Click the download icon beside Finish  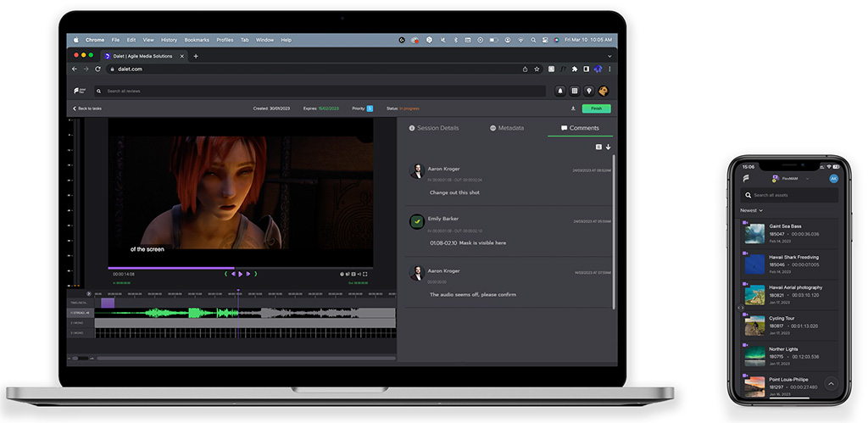click(x=573, y=109)
